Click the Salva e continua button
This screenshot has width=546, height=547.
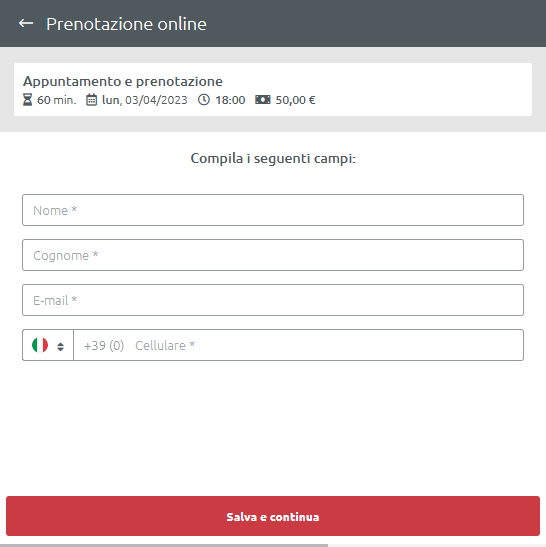tap(273, 516)
